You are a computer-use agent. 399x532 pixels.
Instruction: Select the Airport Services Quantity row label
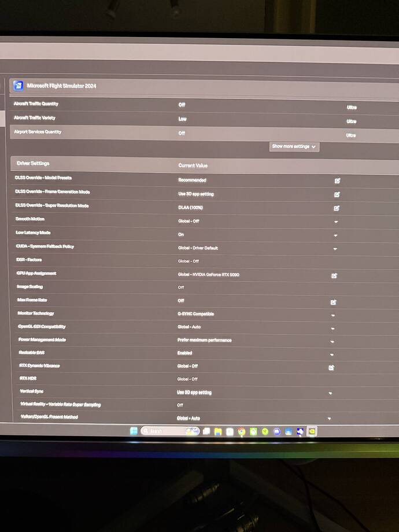[x=38, y=132]
